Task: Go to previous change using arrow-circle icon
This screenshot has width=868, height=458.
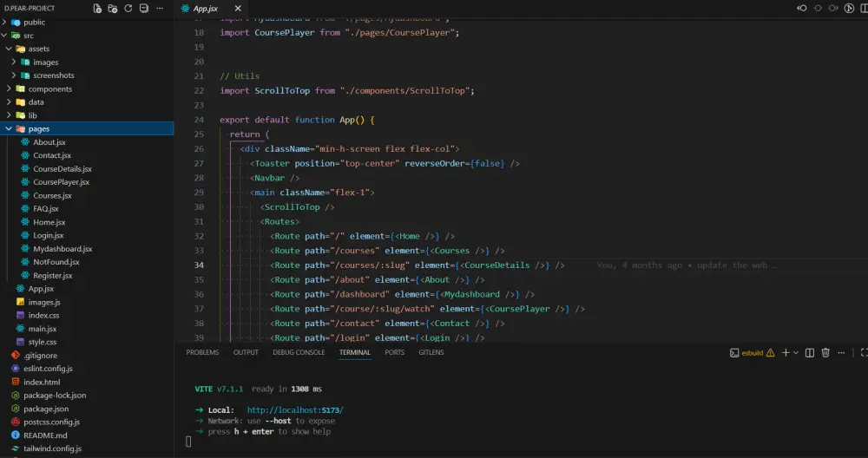Action: point(801,9)
